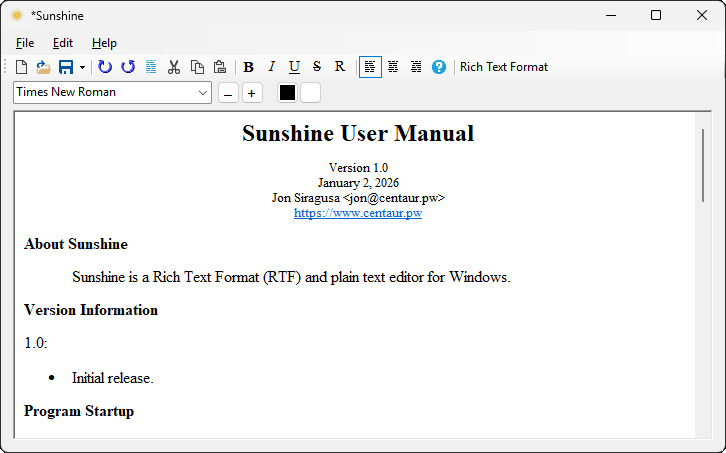Toggle bold formatting
The image size is (726, 453).
click(248, 67)
